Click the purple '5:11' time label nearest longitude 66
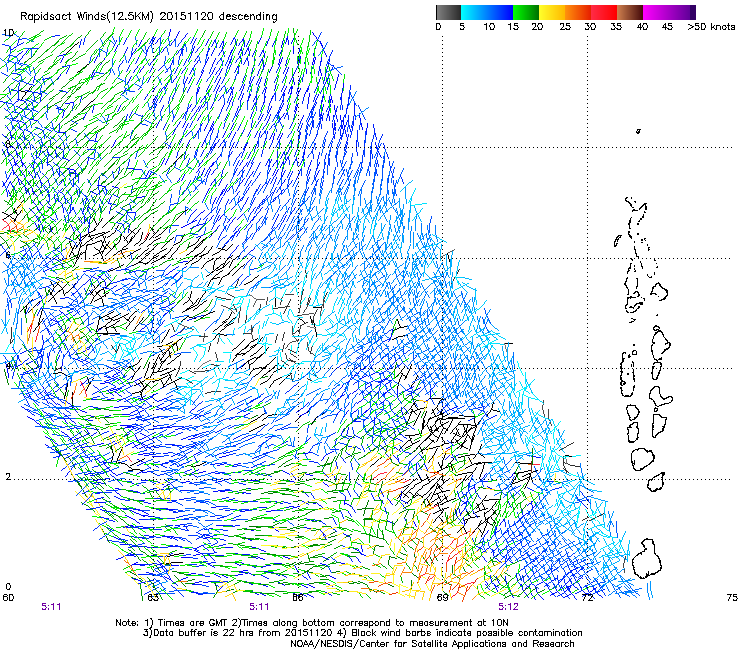 (x=260, y=607)
